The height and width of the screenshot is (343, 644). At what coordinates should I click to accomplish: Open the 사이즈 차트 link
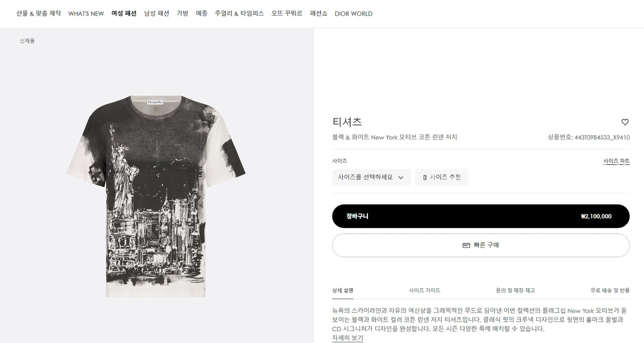click(x=616, y=161)
